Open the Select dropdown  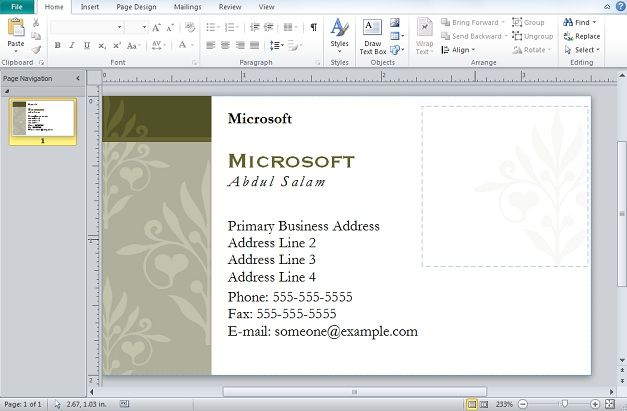(581, 50)
